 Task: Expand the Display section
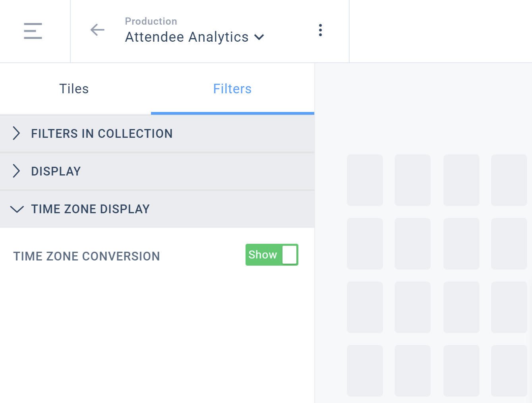tap(157, 172)
